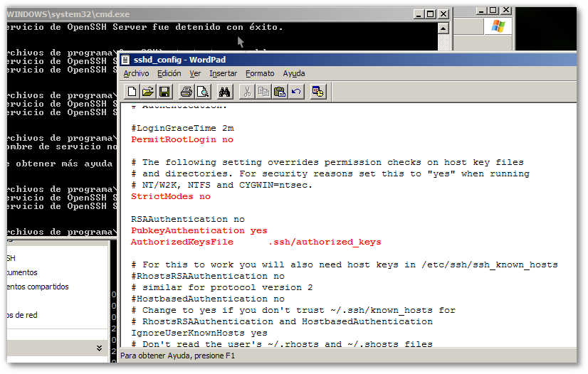Click the WordPad status bar help text
Screen dimensions: 588x374
tap(177, 356)
